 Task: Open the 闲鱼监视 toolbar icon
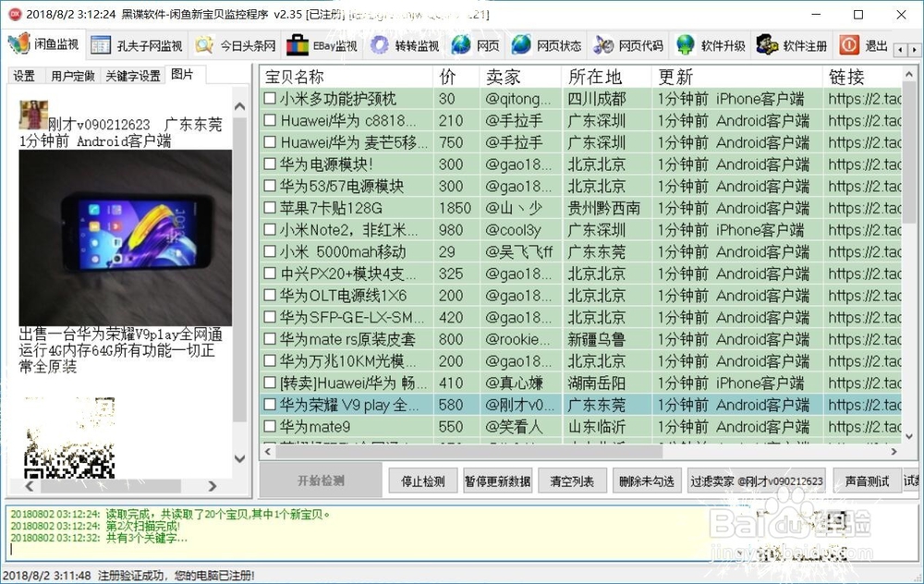coord(18,43)
